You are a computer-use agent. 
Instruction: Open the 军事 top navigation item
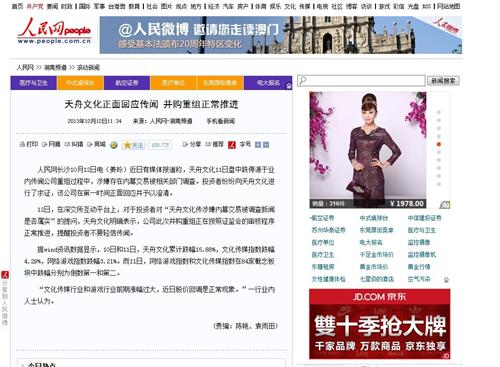[99, 6]
